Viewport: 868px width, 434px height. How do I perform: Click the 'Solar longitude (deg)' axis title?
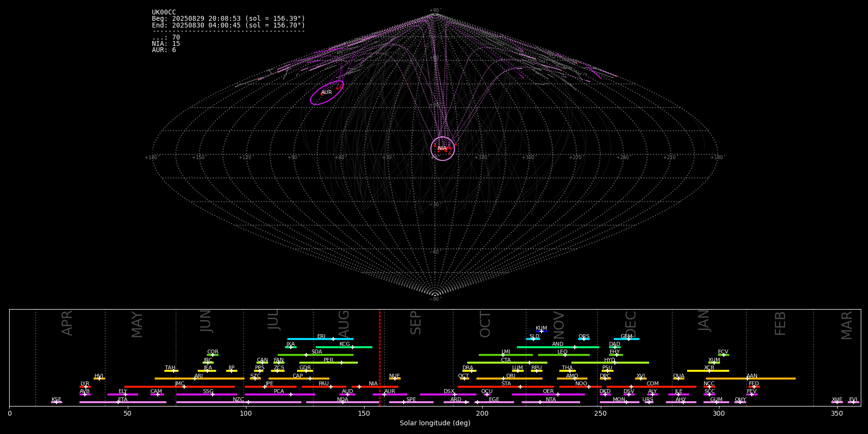click(435, 423)
